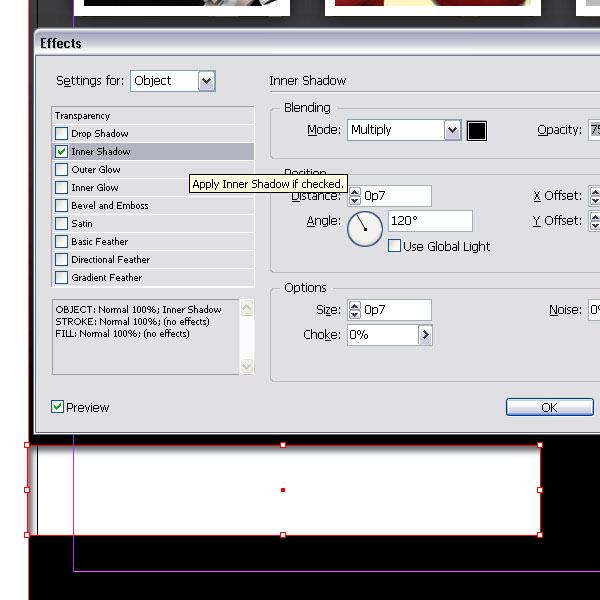Select the Satin list entry label
The height and width of the screenshot is (600, 600).
click(82, 223)
